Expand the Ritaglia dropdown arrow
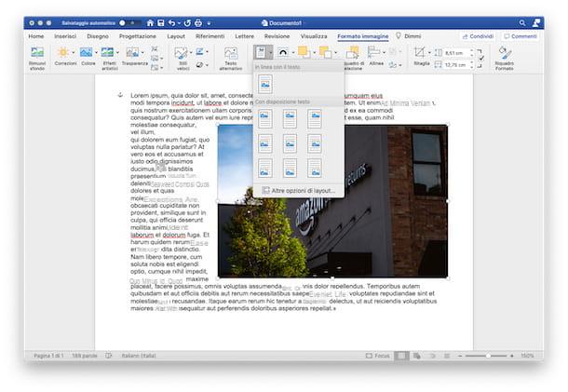 coord(429,52)
